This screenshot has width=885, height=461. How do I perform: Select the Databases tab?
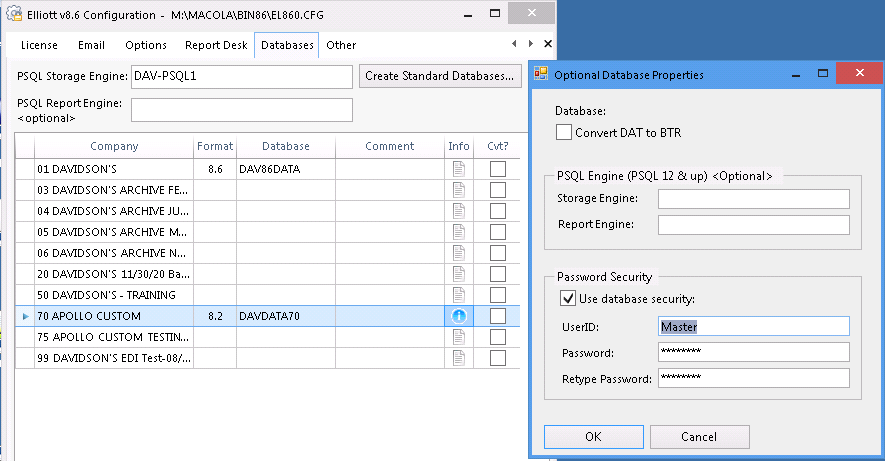(x=287, y=45)
